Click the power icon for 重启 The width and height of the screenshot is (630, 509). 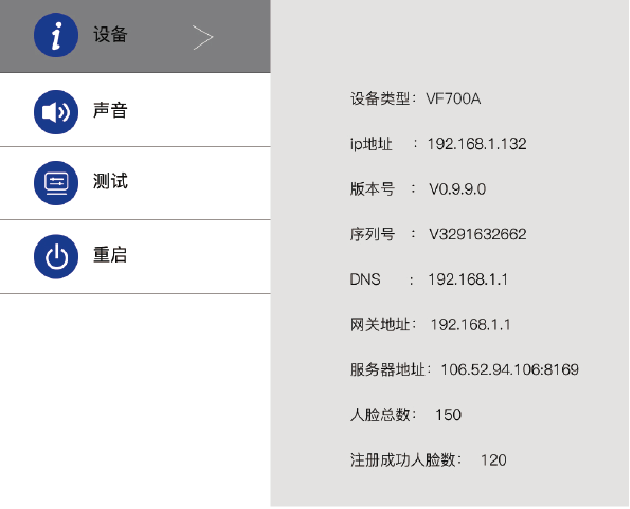click(55, 257)
